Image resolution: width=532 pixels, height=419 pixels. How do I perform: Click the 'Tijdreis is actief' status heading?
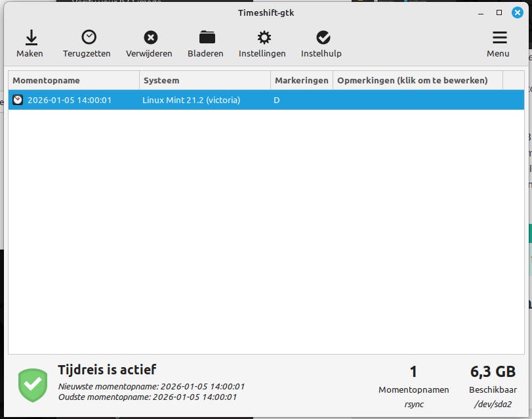click(107, 370)
